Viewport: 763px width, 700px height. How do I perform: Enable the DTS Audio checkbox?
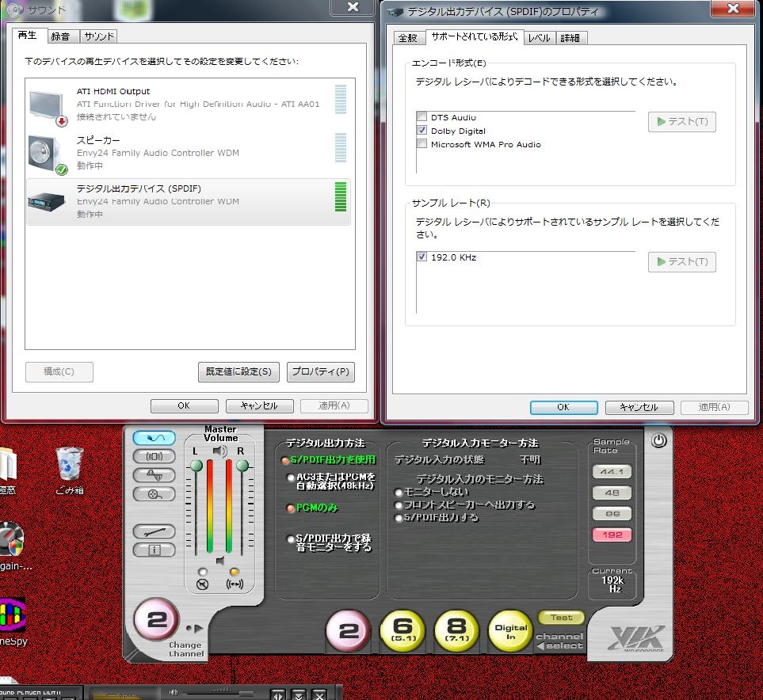pyautogui.click(x=422, y=116)
